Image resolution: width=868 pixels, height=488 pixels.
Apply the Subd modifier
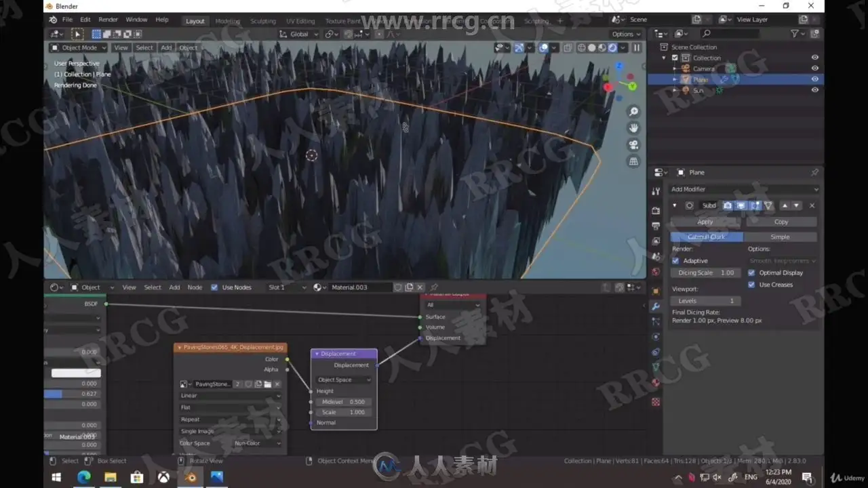[x=705, y=222]
